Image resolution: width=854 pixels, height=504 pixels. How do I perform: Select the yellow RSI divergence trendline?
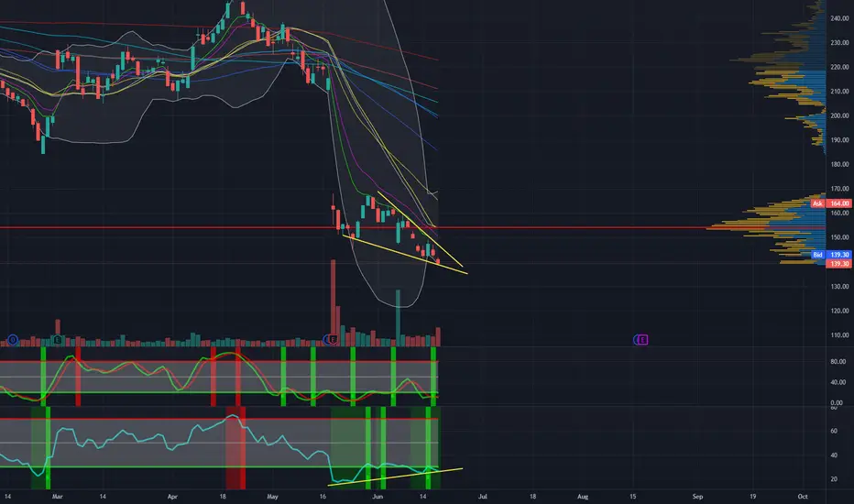pos(395,477)
